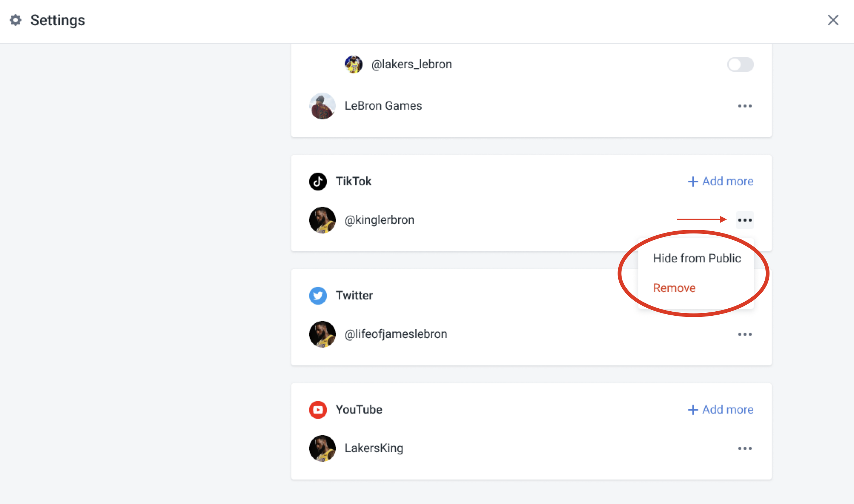Click the Settings gear icon
Screen dimensions: 854x504
[x=16, y=20]
